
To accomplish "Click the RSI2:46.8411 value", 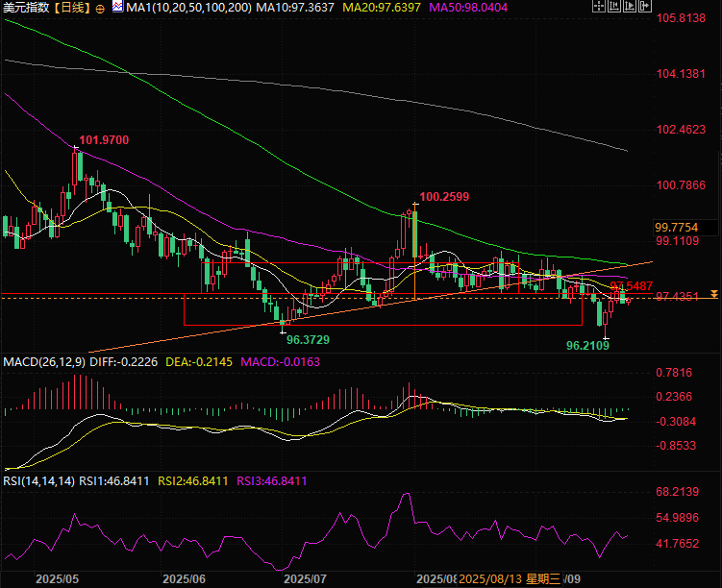I will point(193,481).
